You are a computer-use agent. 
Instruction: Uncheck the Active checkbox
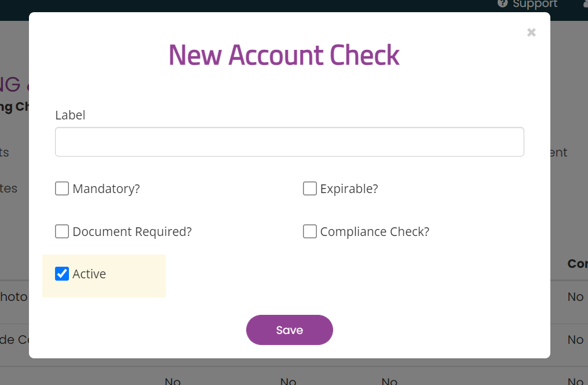[x=62, y=274]
